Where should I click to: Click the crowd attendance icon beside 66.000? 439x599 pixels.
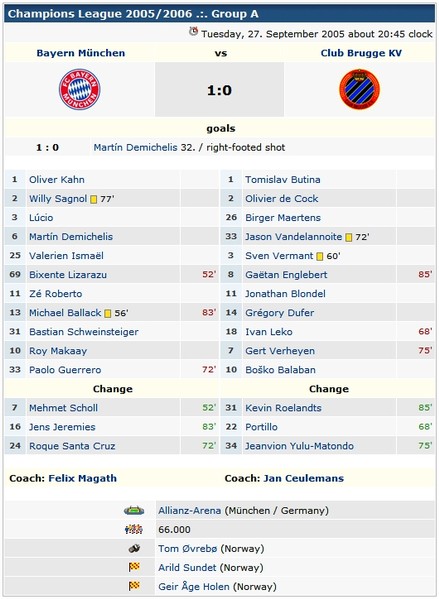coord(134,529)
